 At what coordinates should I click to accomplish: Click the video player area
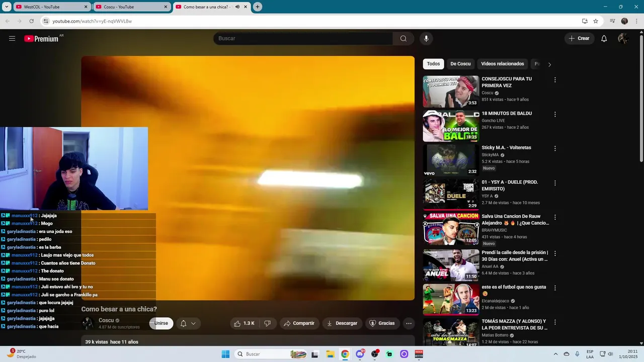coord(248,178)
